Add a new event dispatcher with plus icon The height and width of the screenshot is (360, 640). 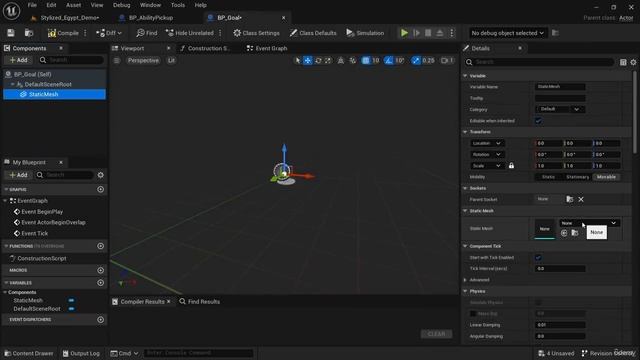[x=100, y=320]
